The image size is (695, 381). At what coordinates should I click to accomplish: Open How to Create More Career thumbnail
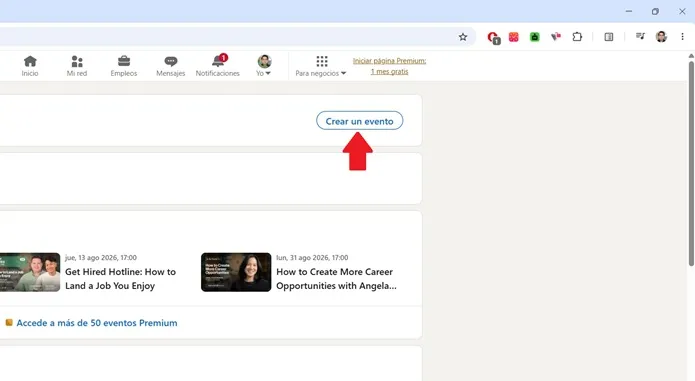236,272
